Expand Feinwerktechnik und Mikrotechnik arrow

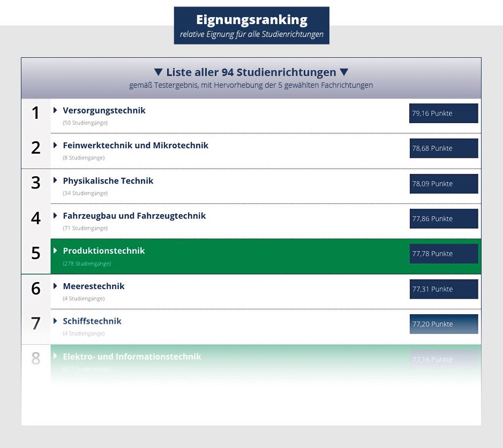point(55,145)
